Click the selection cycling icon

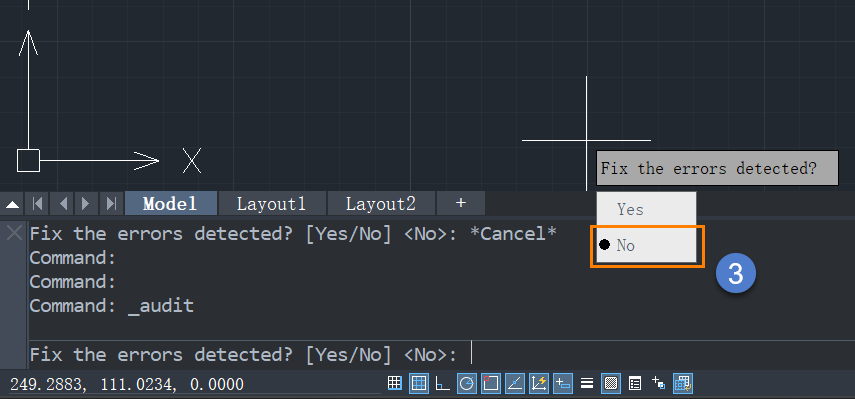[659, 384]
